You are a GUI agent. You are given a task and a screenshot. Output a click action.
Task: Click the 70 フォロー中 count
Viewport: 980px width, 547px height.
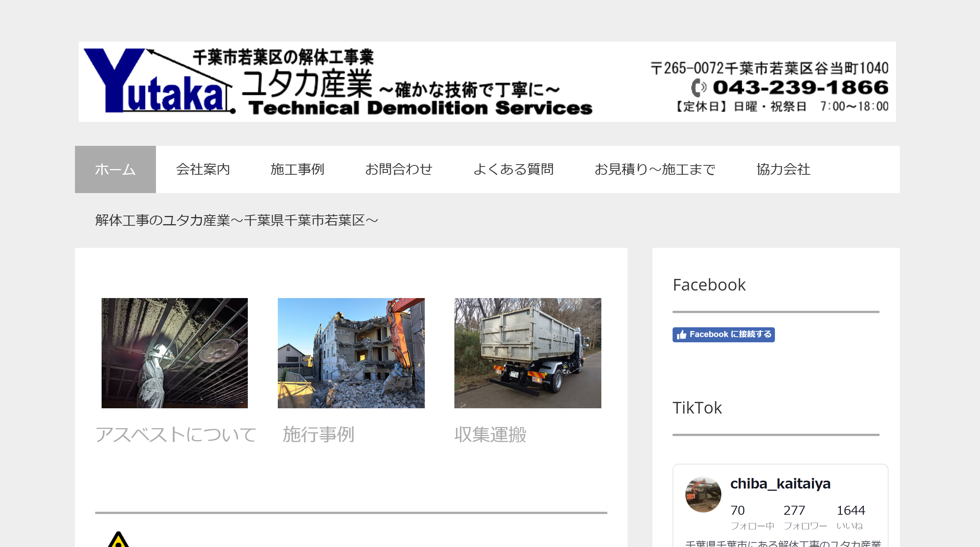[x=752, y=517]
